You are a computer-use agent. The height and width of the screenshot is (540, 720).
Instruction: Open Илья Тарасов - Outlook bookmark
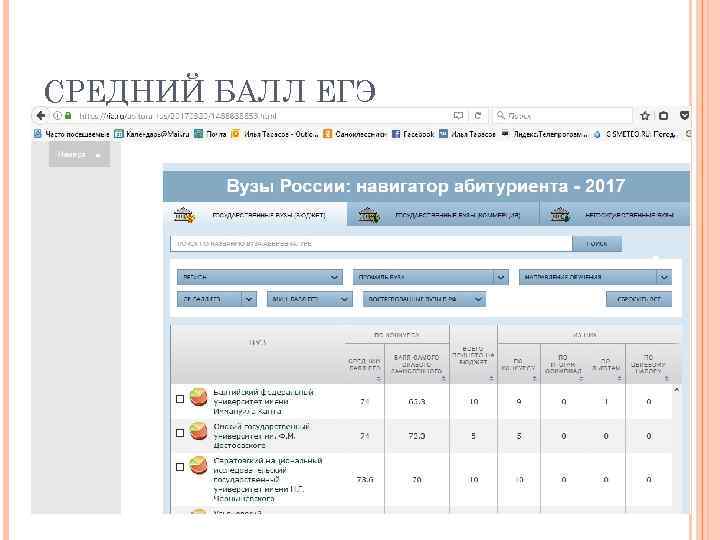[275, 134]
